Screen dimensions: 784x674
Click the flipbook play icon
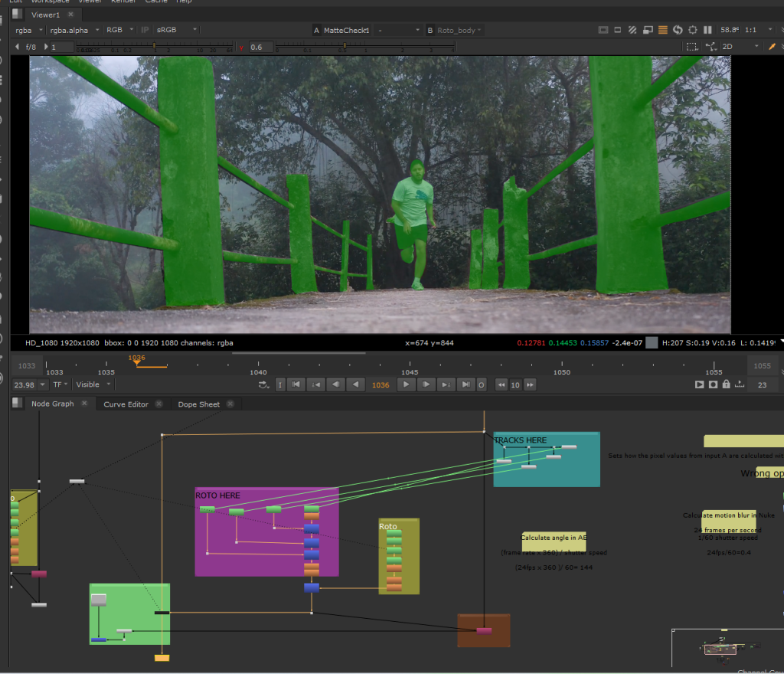(x=700, y=384)
